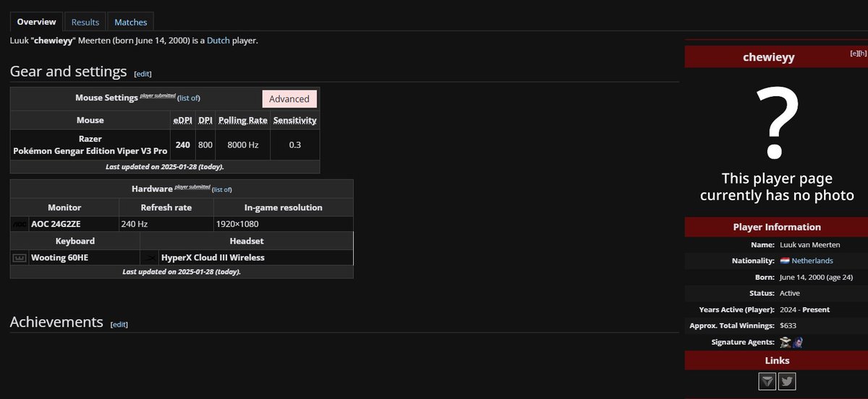Click the AOC monitor brand logo
This screenshot has height=399, width=868.
20,224
